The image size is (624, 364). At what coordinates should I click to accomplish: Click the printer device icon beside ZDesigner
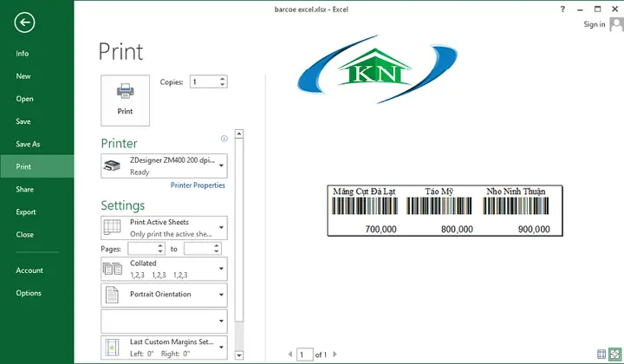pos(112,166)
